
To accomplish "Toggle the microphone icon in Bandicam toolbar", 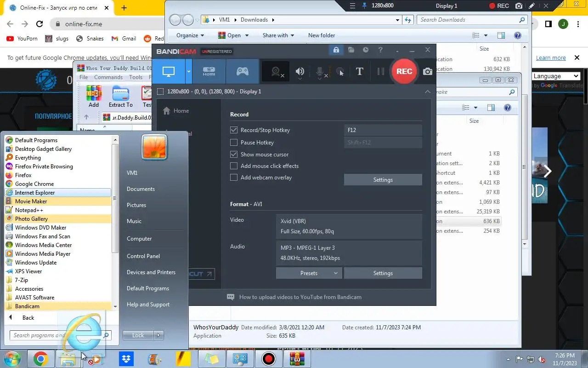I will (x=321, y=72).
